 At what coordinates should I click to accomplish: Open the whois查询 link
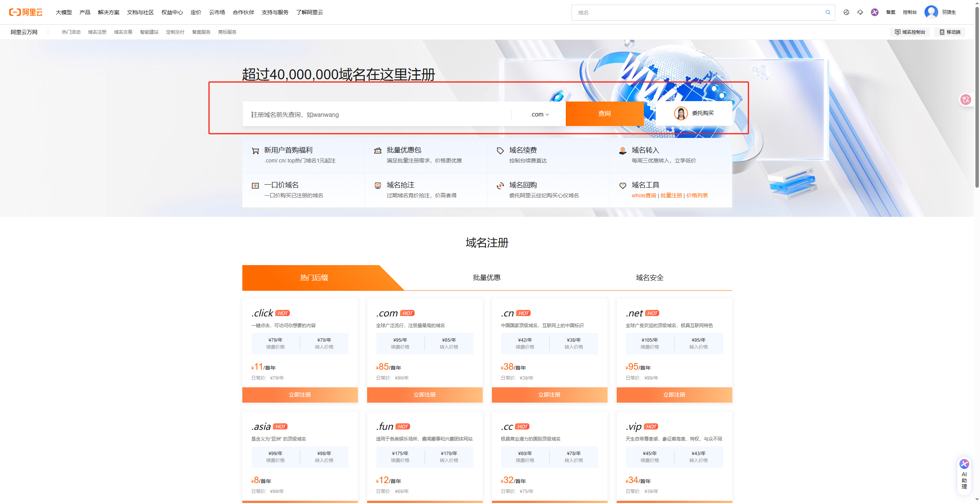point(644,195)
